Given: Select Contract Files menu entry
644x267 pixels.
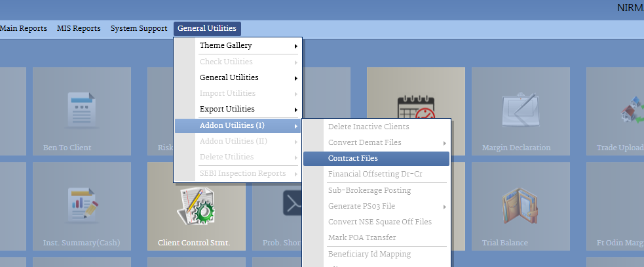Looking at the screenshot, I should pos(352,159).
